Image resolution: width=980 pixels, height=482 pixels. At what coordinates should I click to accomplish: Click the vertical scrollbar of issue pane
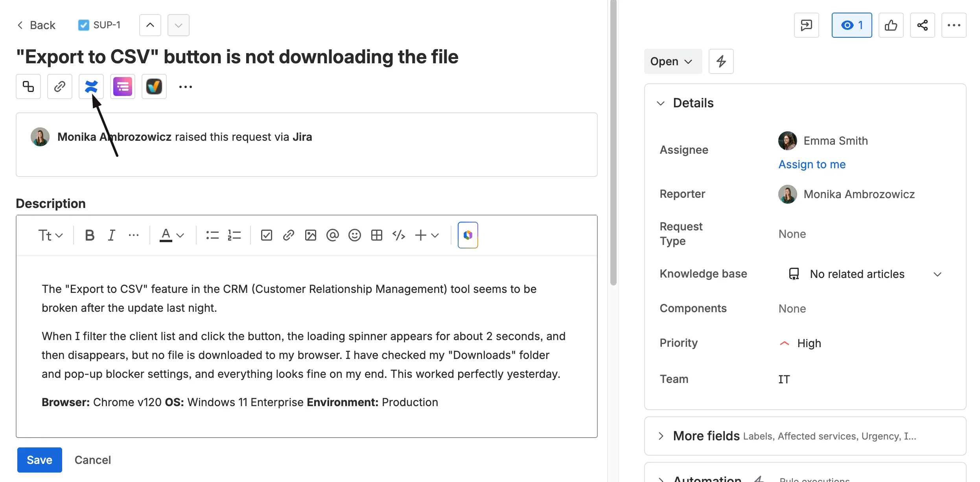click(613, 142)
